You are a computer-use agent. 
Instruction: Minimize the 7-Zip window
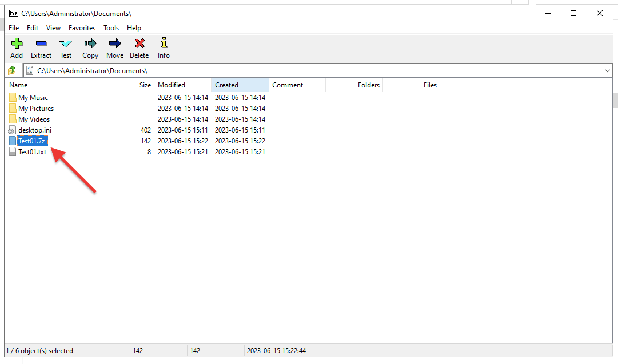(x=548, y=13)
